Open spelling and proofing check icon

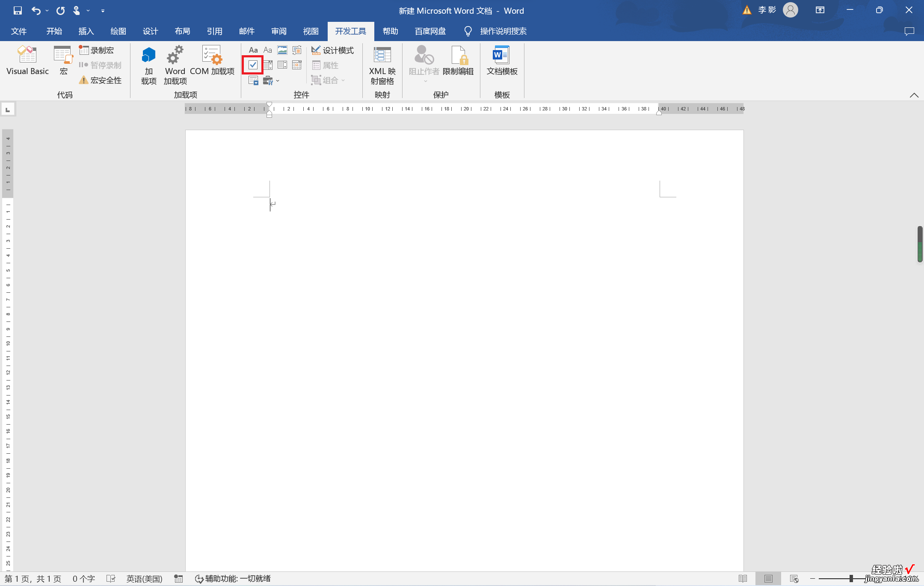(111, 579)
